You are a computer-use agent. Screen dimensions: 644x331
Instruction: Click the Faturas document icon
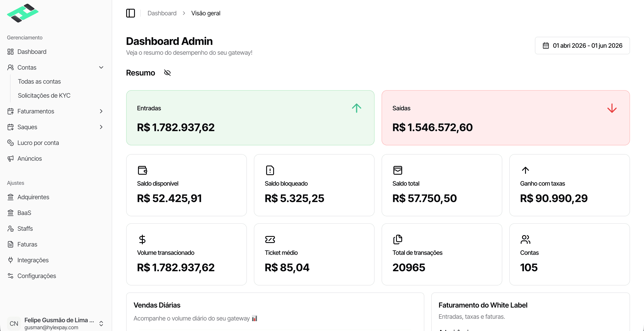[10, 244]
